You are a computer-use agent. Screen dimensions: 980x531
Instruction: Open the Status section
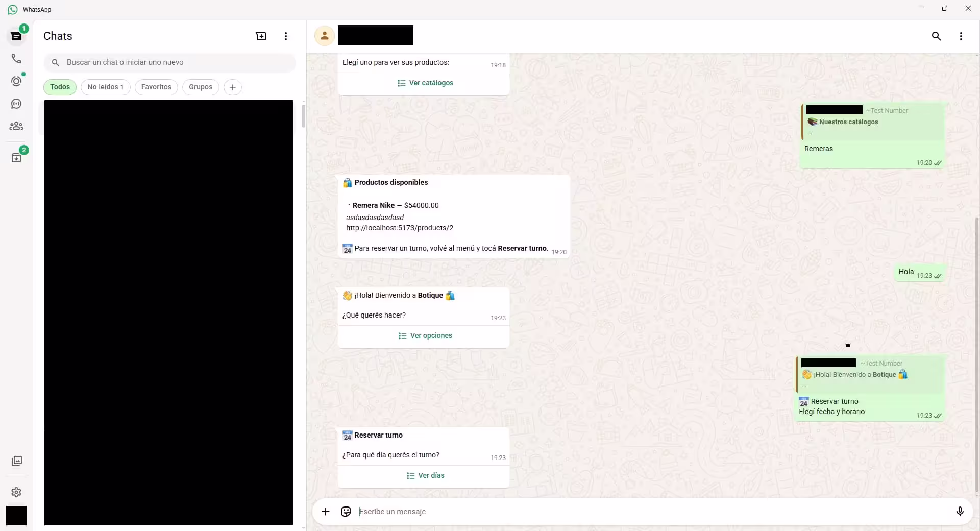(x=16, y=81)
